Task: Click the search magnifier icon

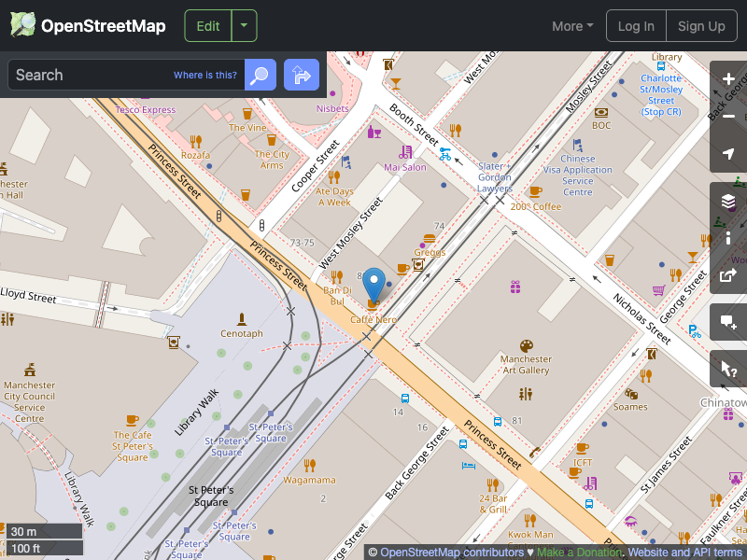Action: (x=260, y=75)
